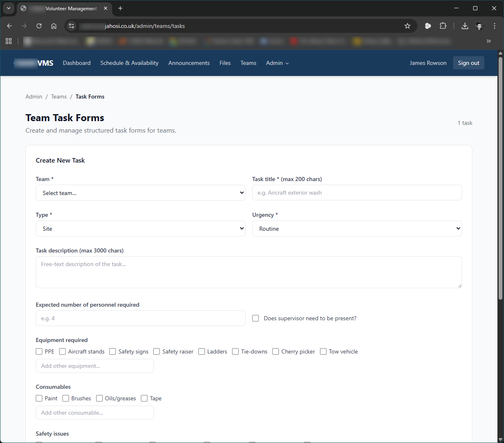Open the browser profile avatar
Image resolution: width=504 pixels, height=443 pixels.
tap(479, 26)
